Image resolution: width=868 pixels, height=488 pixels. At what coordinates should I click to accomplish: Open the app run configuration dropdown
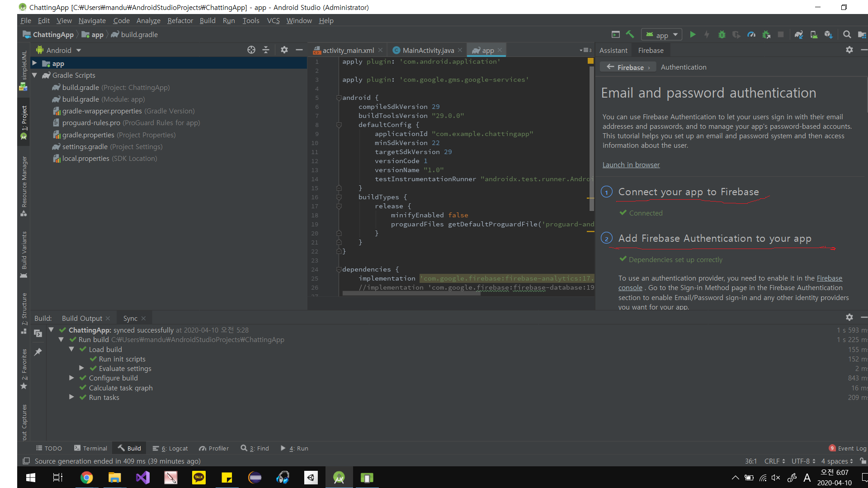[x=661, y=35]
